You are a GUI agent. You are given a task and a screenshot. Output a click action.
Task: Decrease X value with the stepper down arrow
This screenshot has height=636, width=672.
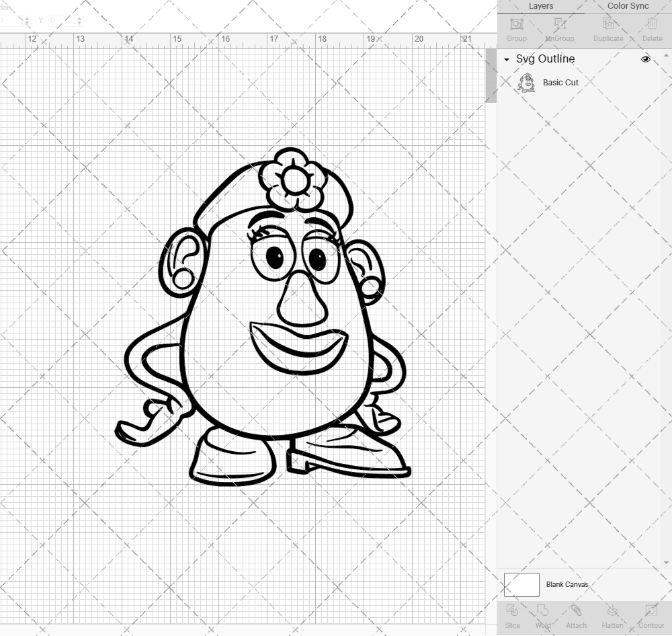(x=27, y=23)
